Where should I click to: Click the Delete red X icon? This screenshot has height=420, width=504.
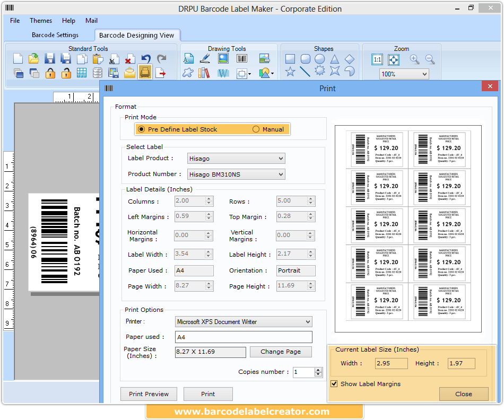pos(129,59)
